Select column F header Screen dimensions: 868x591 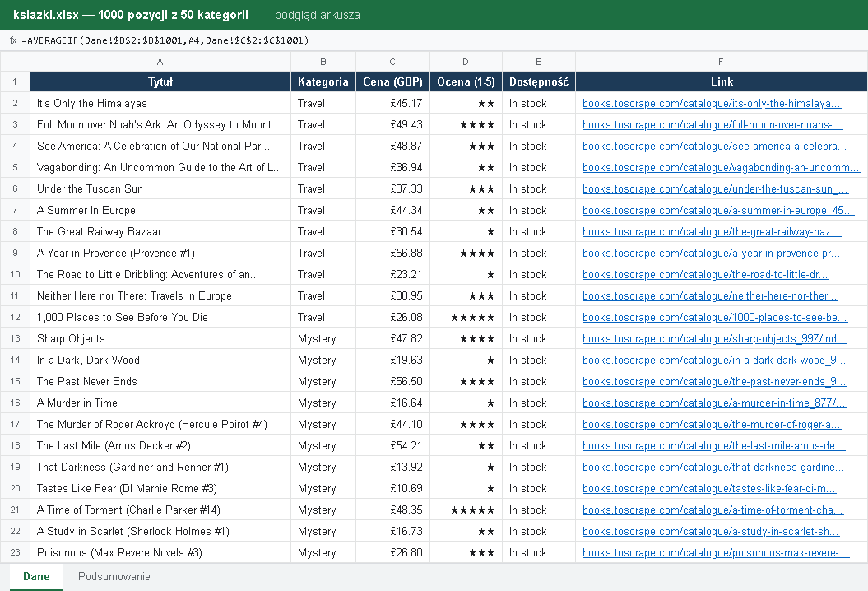(722, 62)
